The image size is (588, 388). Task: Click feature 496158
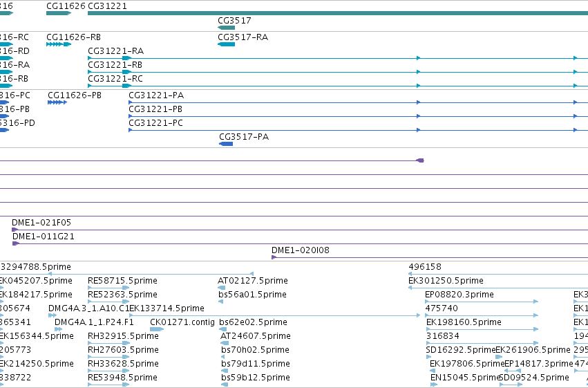[x=425, y=267]
